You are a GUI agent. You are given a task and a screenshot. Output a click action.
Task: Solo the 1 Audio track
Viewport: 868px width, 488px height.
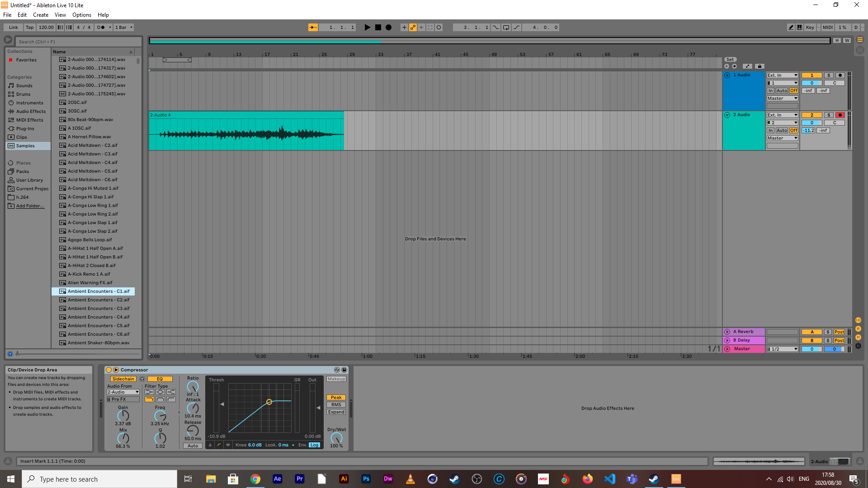[829, 75]
